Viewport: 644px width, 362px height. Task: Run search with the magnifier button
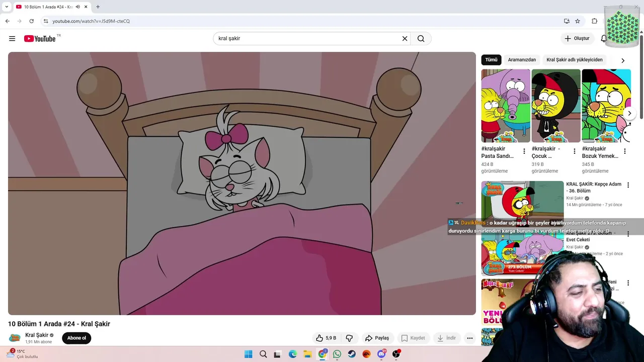421,39
